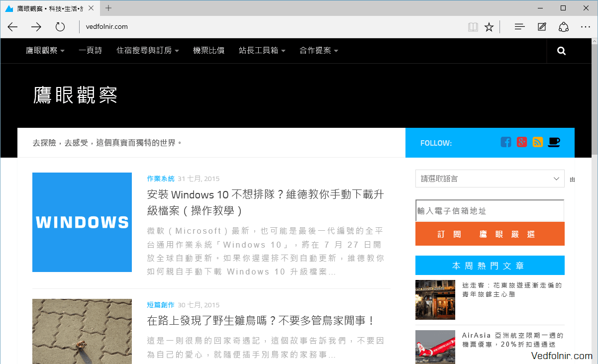Click the orange 訂閱 鷹眼嚴選 button
The width and height of the screenshot is (598, 364).
point(490,234)
